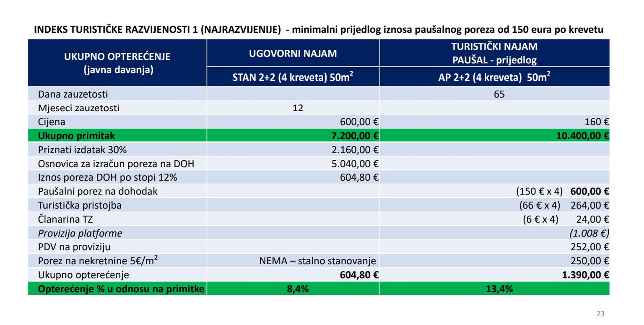Select the UKUPNO OPTEREĆENJE header cell

[117, 63]
